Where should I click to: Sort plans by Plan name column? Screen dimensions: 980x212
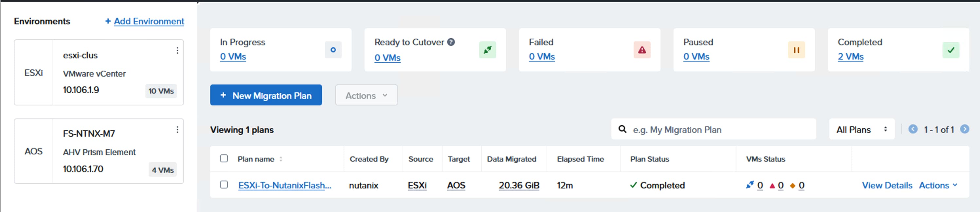pyautogui.click(x=281, y=159)
